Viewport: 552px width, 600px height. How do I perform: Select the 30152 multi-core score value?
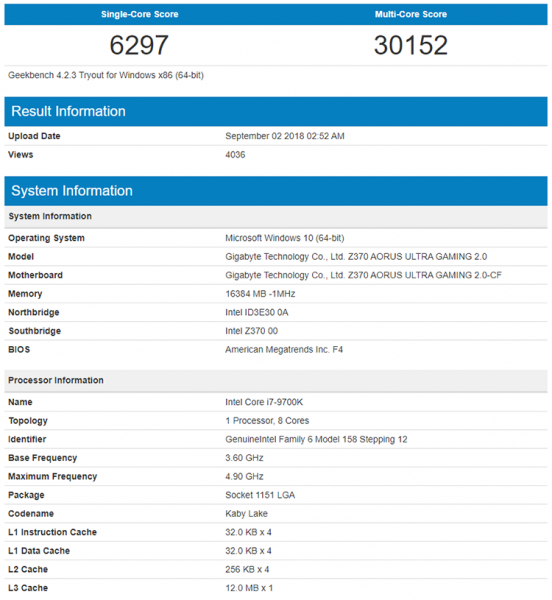411,45
